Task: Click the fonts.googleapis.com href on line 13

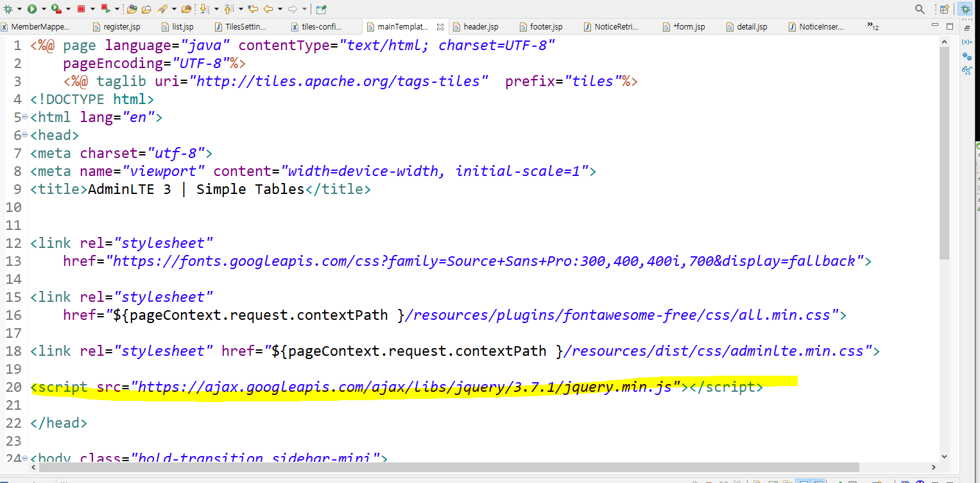Action: point(485,261)
